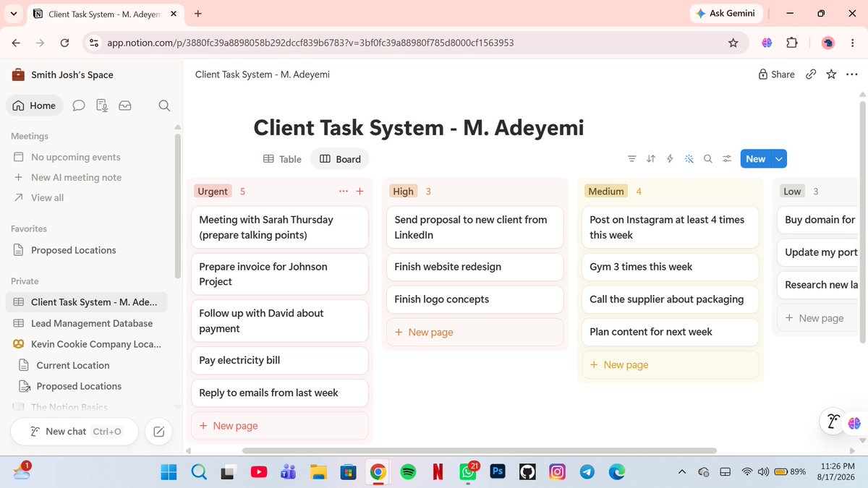868x488 pixels.
Task: Expand the New button dropdown arrow
Action: point(779,159)
